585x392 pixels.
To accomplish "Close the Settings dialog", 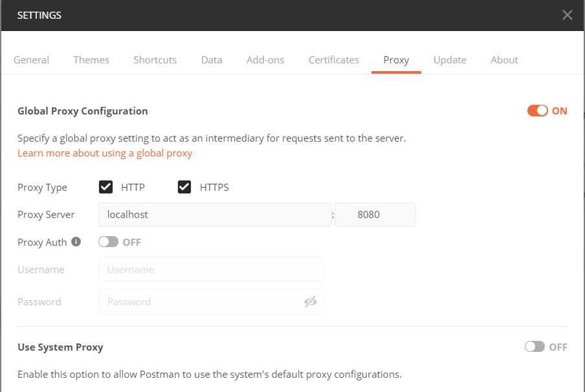I will pos(567,15).
